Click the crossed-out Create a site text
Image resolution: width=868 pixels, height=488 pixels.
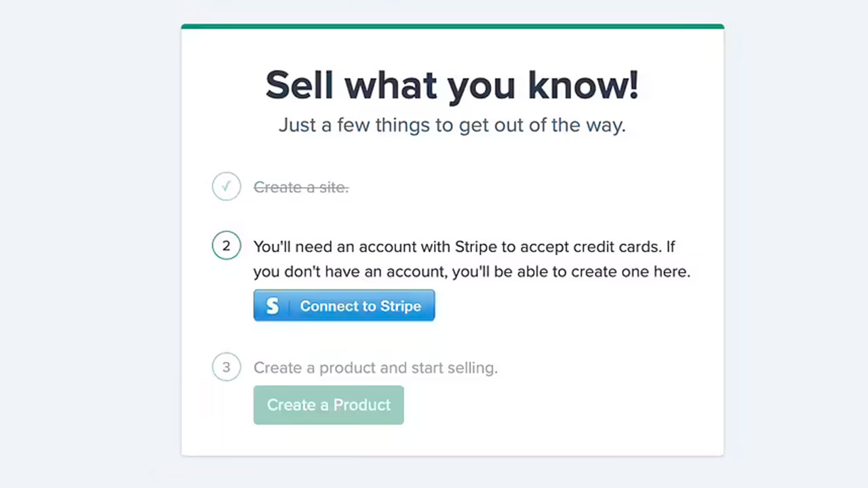pyautogui.click(x=301, y=187)
